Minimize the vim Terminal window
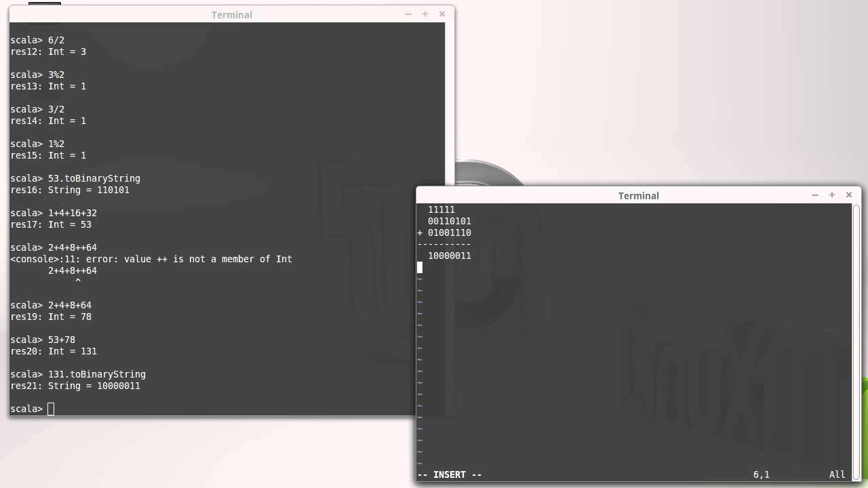This screenshot has height=488, width=868. (815, 195)
